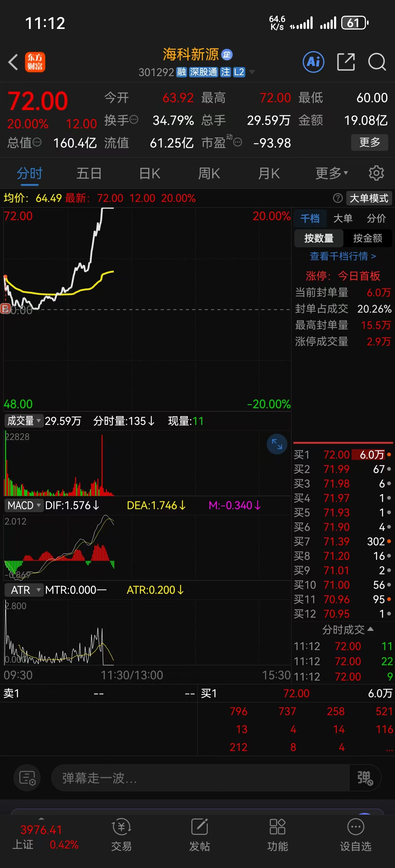Screen dimensions: 395x868
Task: Open 成交量 indicator dropdown
Action: (x=24, y=420)
